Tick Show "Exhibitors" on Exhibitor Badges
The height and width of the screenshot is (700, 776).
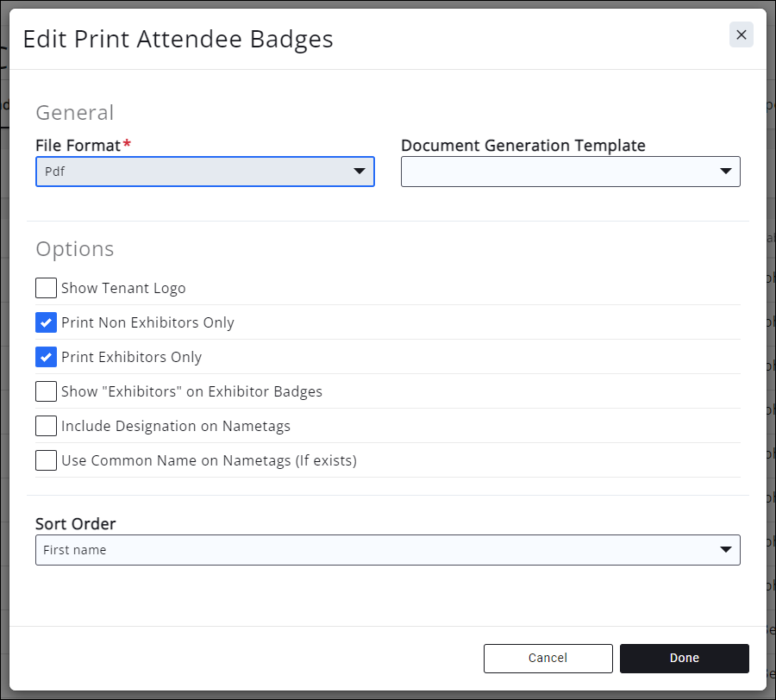[47, 391]
